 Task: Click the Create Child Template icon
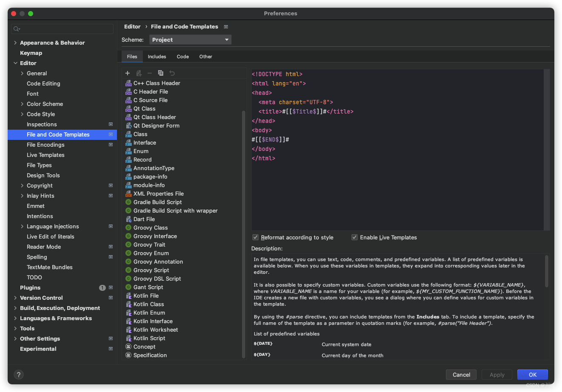(x=139, y=73)
